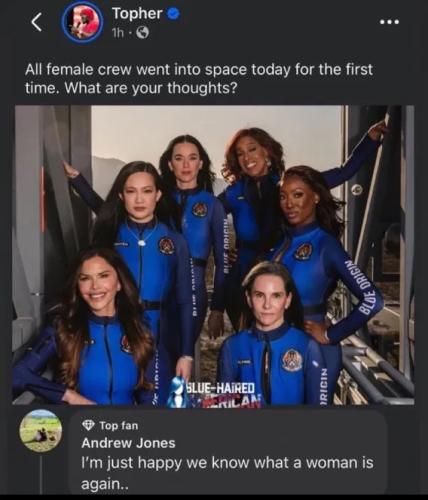Click the "BLUE-HAIRED" watermark text
Viewport: 428px width, 500px height.
(x=221, y=388)
